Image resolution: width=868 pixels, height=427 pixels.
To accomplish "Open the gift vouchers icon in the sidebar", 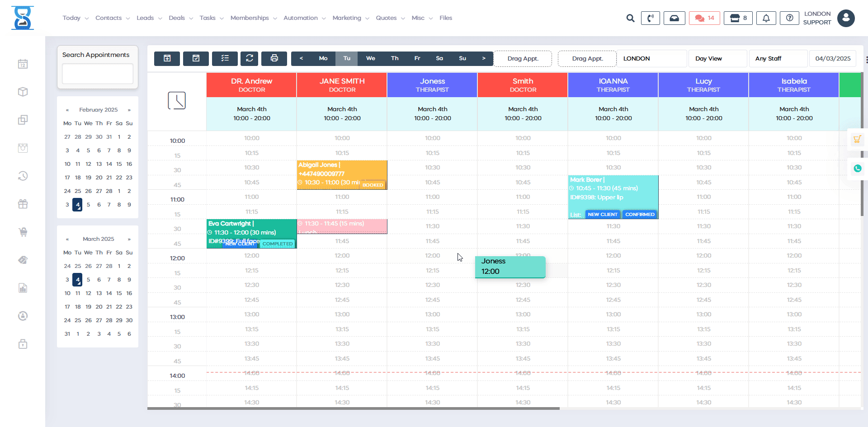I will click(x=23, y=204).
